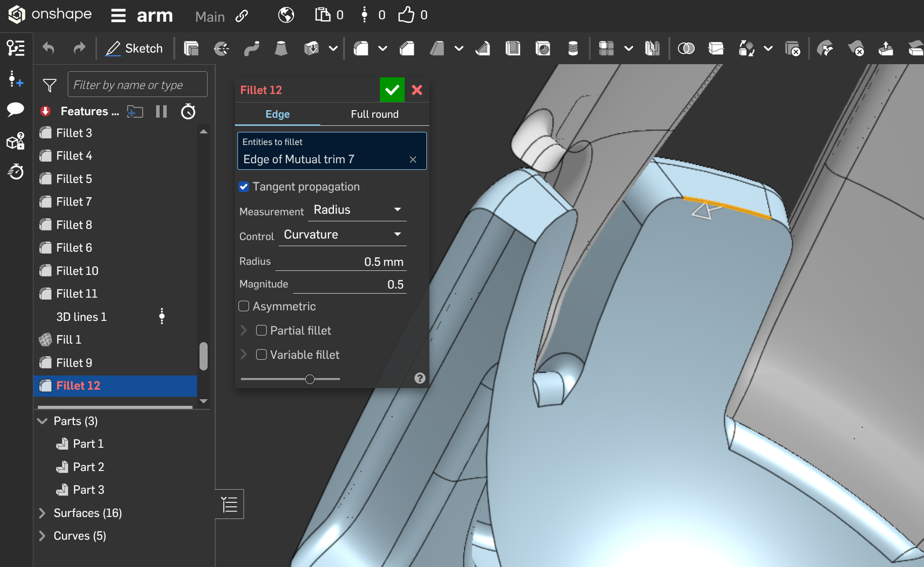Image resolution: width=924 pixels, height=567 pixels.
Task: Open the feature list panel icon
Action: (x=16, y=49)
